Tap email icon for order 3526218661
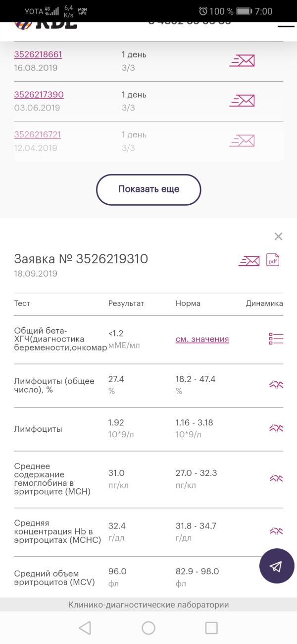This screenshot has width=297, height=644. tap(242, 61)
